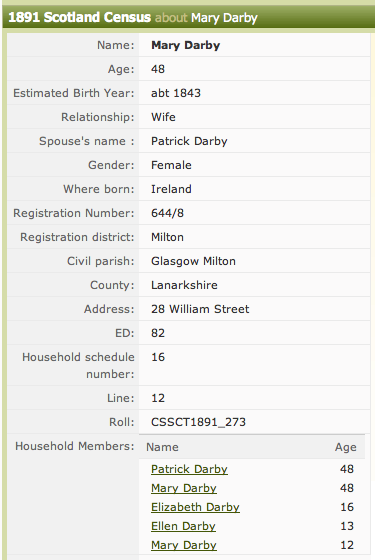This screenshot has width=375, height=560.
Task: Open the Mary Darby link aged 48
Action: coord(184,488)
